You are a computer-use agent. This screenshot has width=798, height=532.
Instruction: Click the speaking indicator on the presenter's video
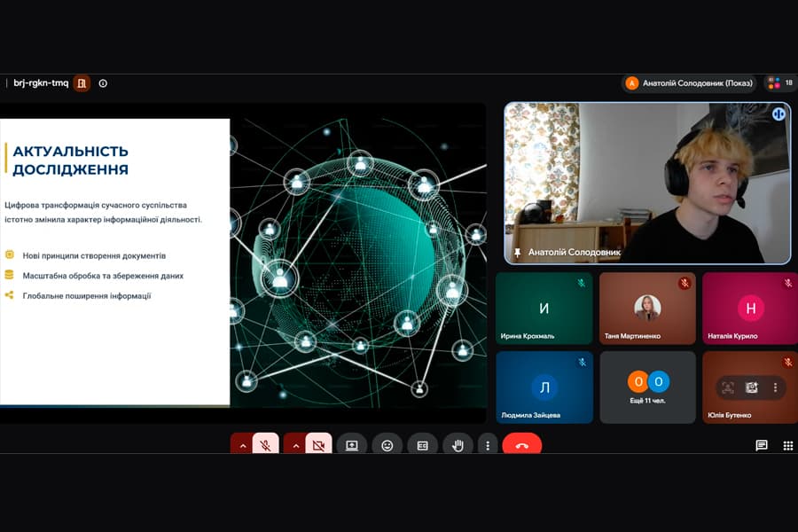(x=778, y=114)
